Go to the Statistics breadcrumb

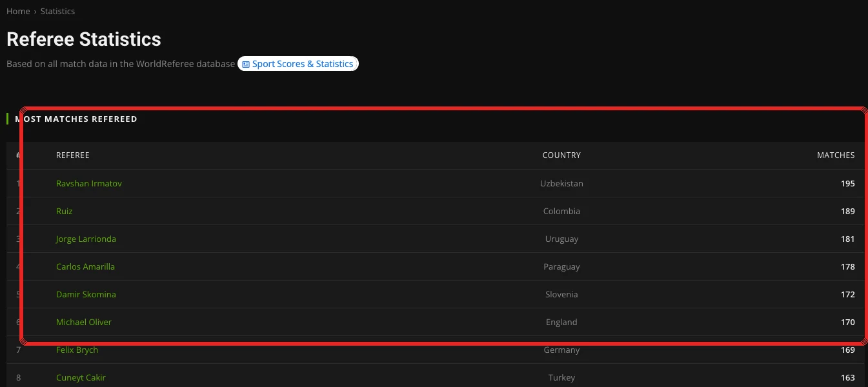[x=57, y=12]
